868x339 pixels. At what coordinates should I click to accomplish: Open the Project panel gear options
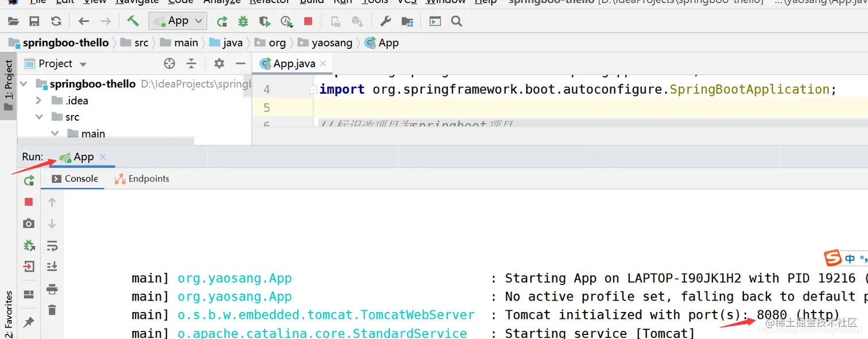tap(219, 63)
